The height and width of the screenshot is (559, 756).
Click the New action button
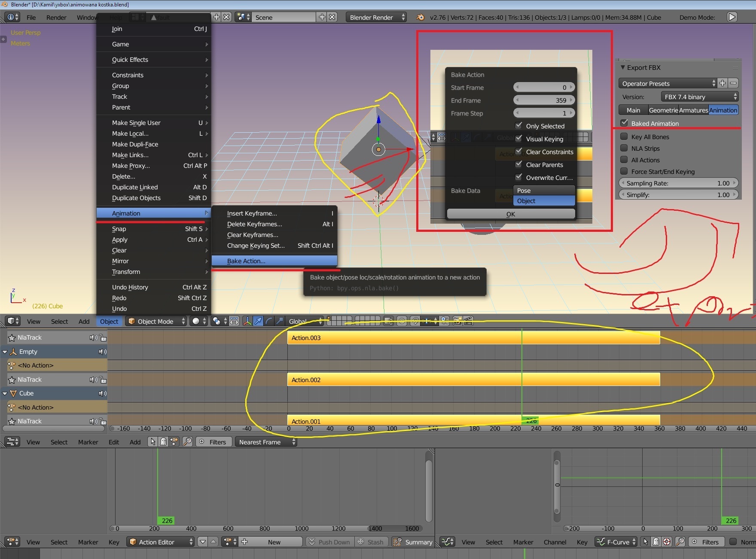tap(274, 542)
